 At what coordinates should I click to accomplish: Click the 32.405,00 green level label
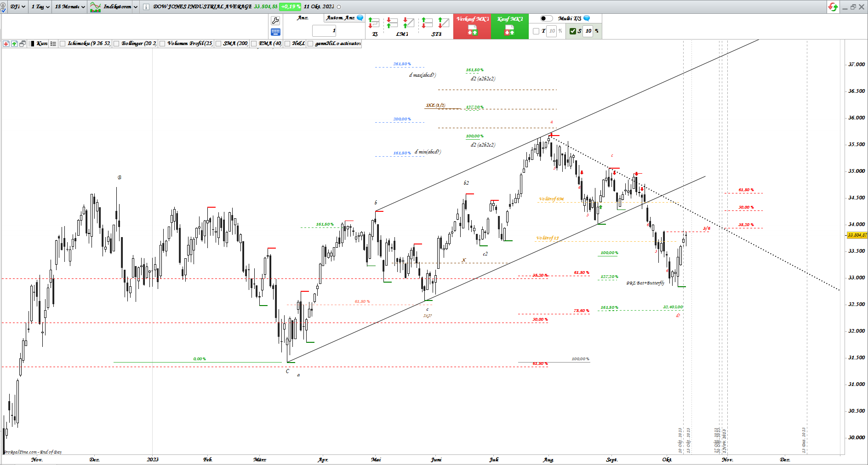tap(673, 307)
